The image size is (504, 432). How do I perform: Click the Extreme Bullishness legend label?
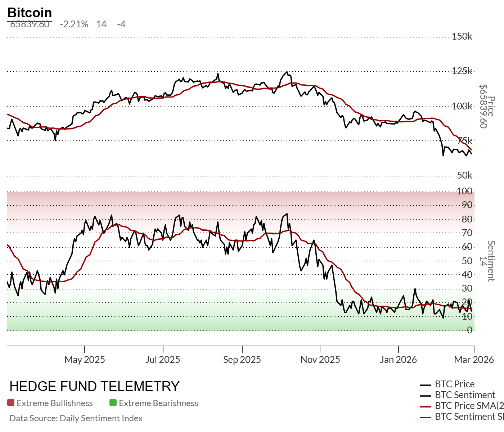[x=55, y=403]
